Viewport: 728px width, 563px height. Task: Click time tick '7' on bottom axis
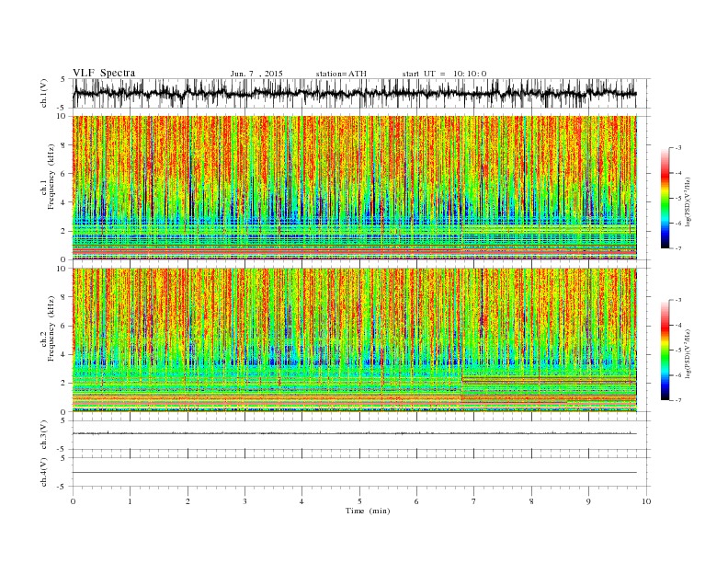click(x=474, y=501)
